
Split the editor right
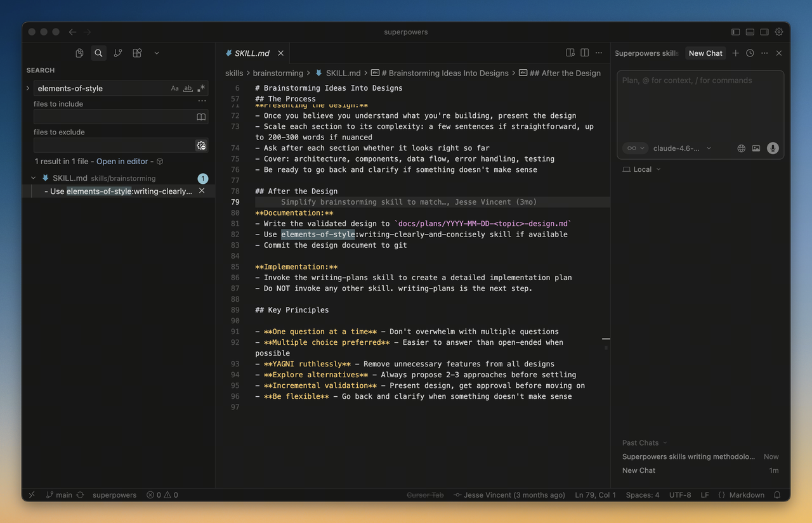tap(584, 53)
